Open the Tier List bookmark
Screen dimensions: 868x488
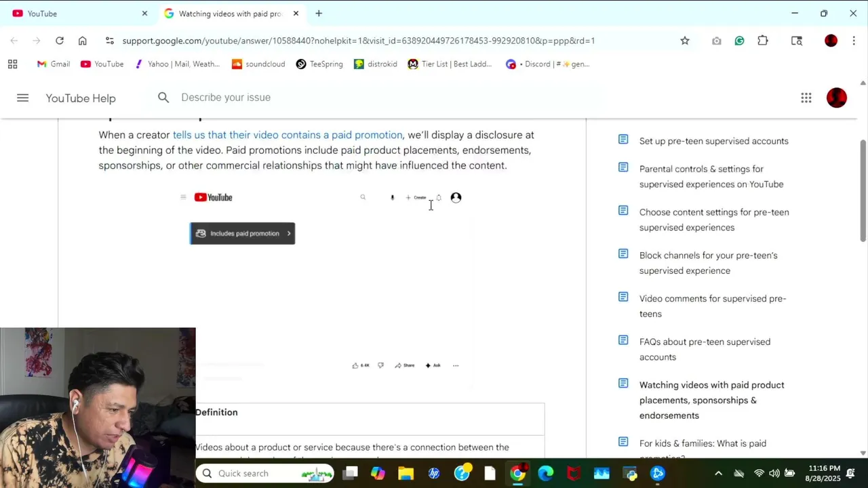[450, 64]
